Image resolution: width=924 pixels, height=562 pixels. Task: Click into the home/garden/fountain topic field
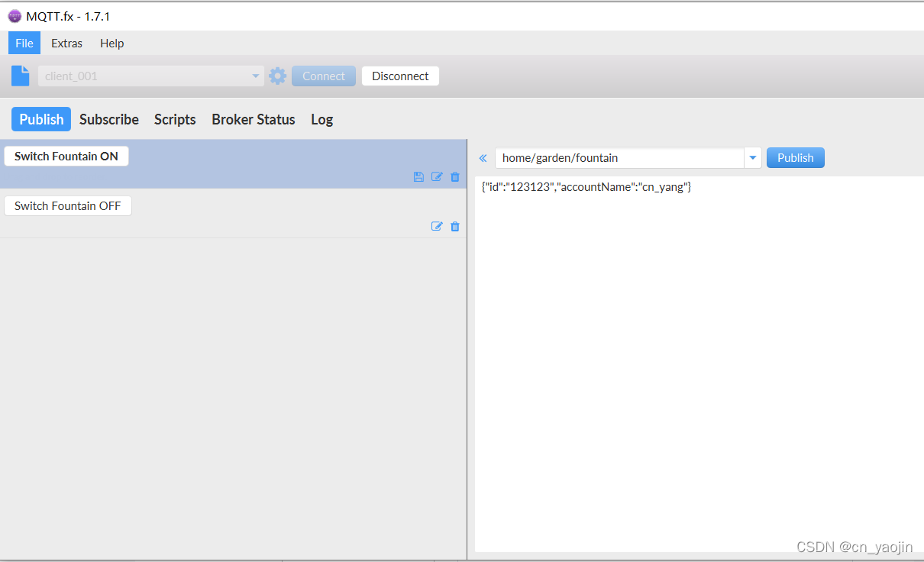[619, 158]
